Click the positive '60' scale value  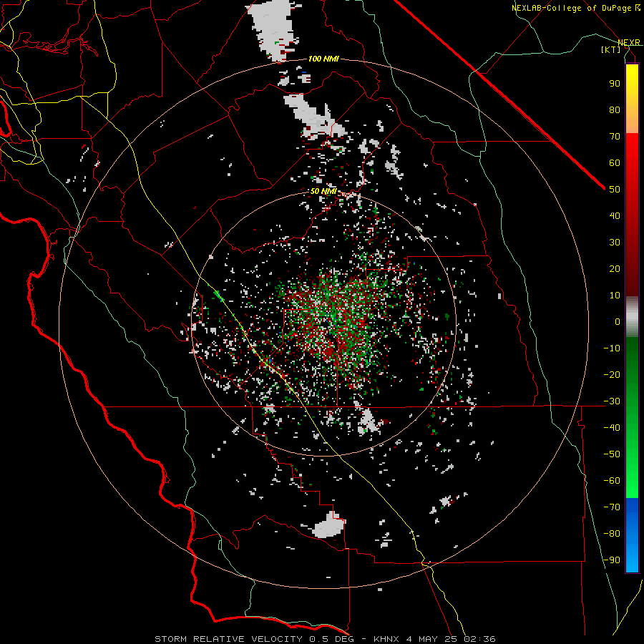pyautogui.click(x=615, y=162)
